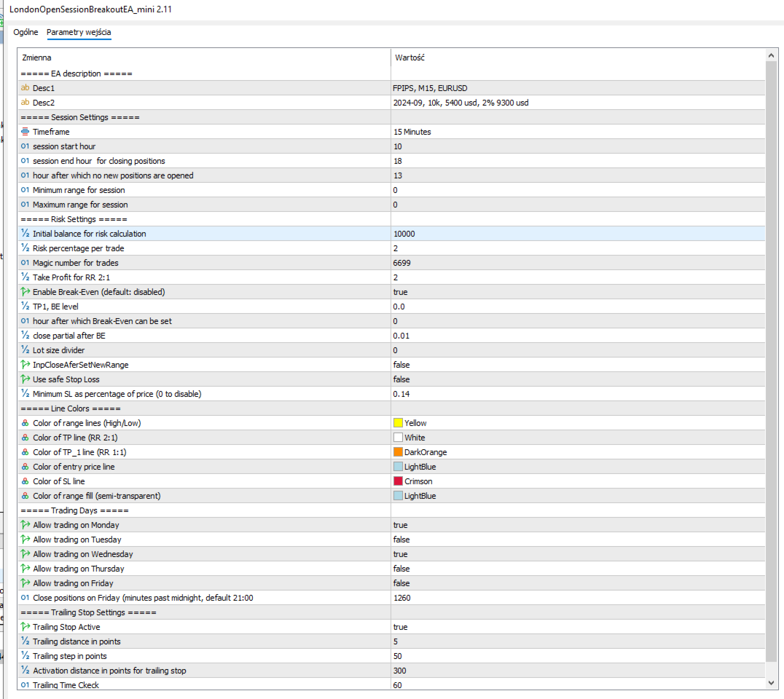Click the icon beside Trailing Time Ckeck
This screenshot has height=699, width=784.
point(25,685)
